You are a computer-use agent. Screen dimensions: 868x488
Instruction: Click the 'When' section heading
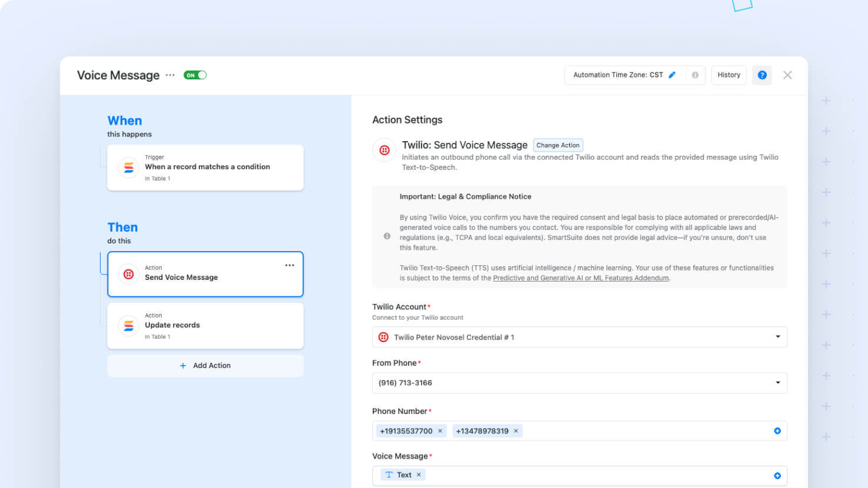coord(125,121)
